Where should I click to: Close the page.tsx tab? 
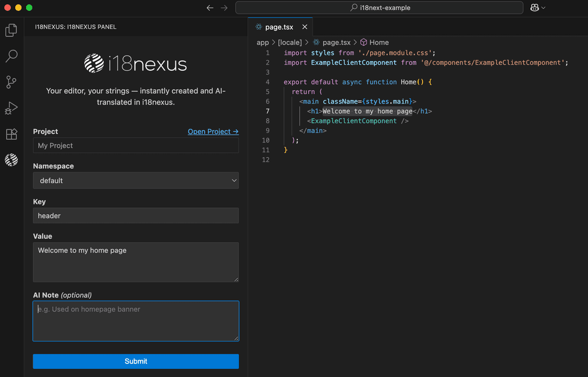[x=304, y=26]
